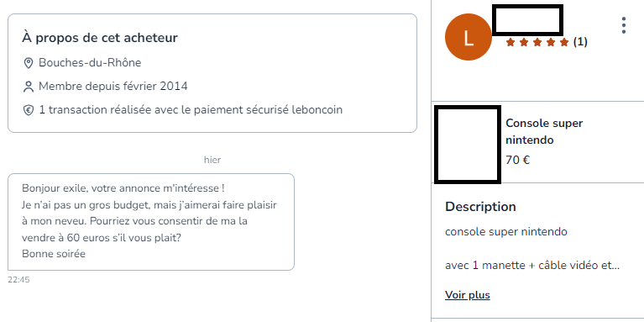The image size is (644, 322).
Task: Click the buyer's username at top
Action: [x=527, y=19]
